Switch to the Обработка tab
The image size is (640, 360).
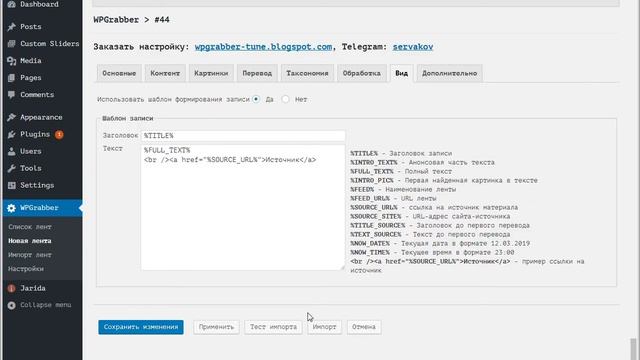tap(362, 73)
